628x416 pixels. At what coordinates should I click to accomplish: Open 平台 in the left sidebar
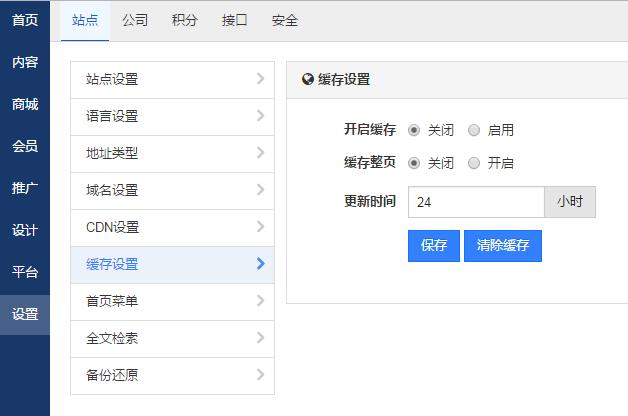point(25,272)
